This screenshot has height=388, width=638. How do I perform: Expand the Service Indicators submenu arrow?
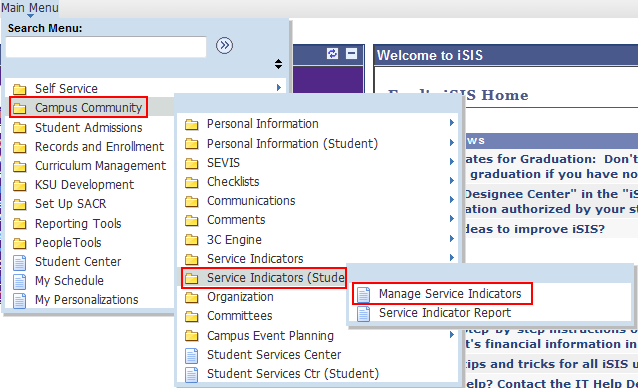tap(452, 257)
